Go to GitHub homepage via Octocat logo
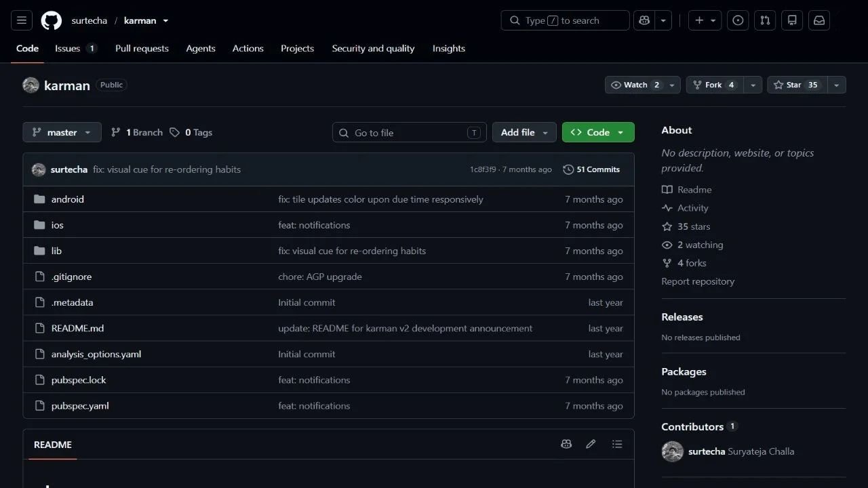 click(52, 20)
